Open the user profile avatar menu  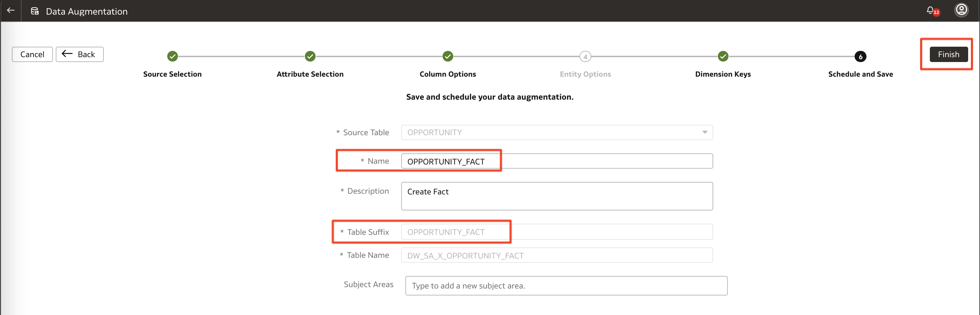pos(961,10)
